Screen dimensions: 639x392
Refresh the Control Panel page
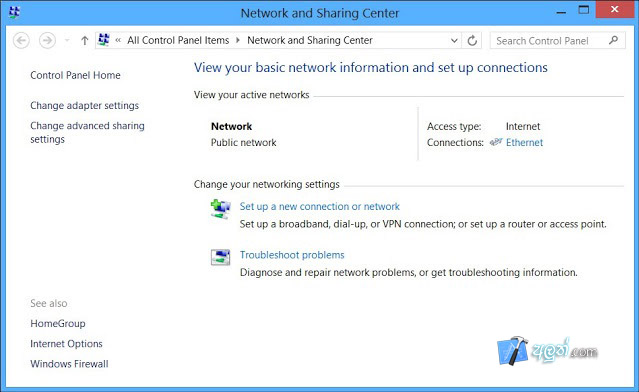tap(472, 41)
